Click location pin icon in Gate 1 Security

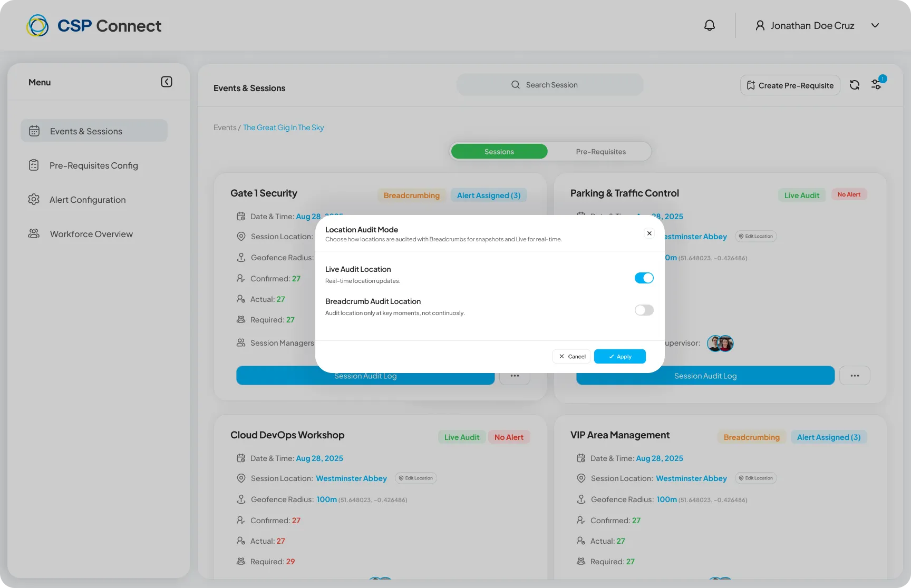tap(241, 237)
